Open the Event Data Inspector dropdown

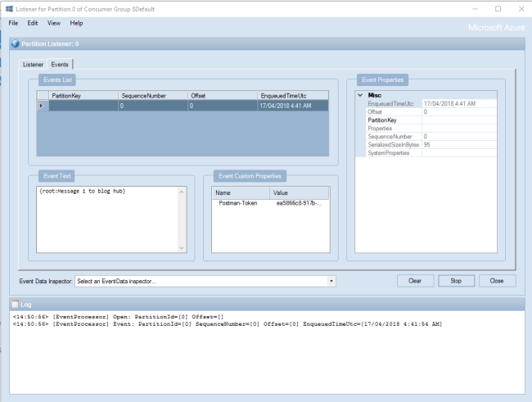(x=331, y=281)
